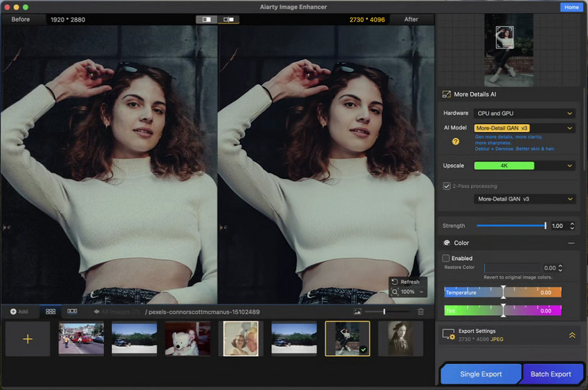The width and height of the screenshot is (588, 390).
Task: Click the green checkmark on selected thumbnail
Action: (x=363, y=350)
